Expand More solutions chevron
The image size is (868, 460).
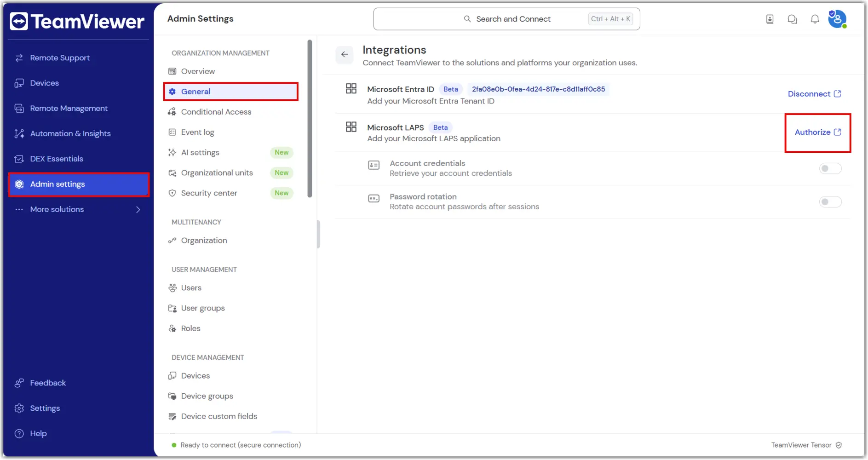coord(138,210)
